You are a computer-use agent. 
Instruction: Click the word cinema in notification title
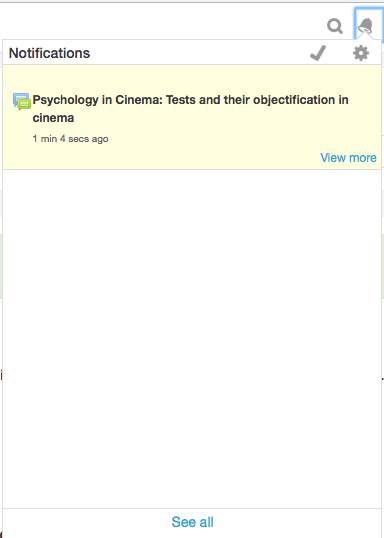pyautogui.click(x=53, y=118)
